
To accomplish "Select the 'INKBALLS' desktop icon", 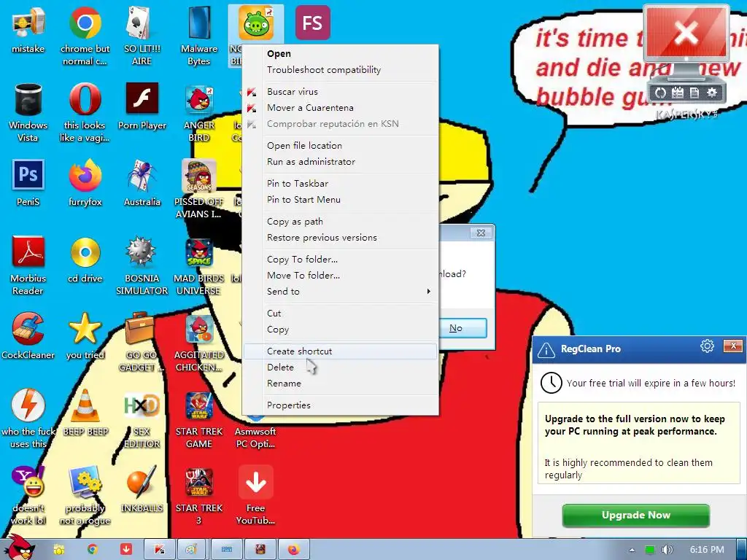I will click(x=142, y=489).
